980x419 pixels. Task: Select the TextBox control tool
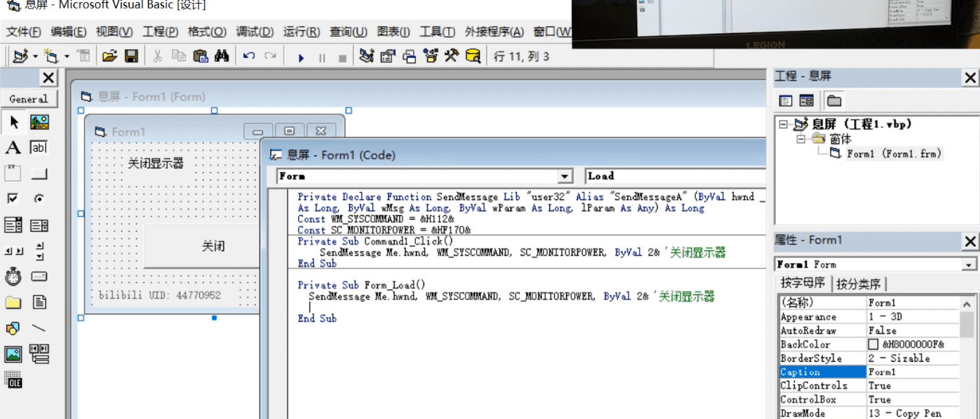coord(39,148)
